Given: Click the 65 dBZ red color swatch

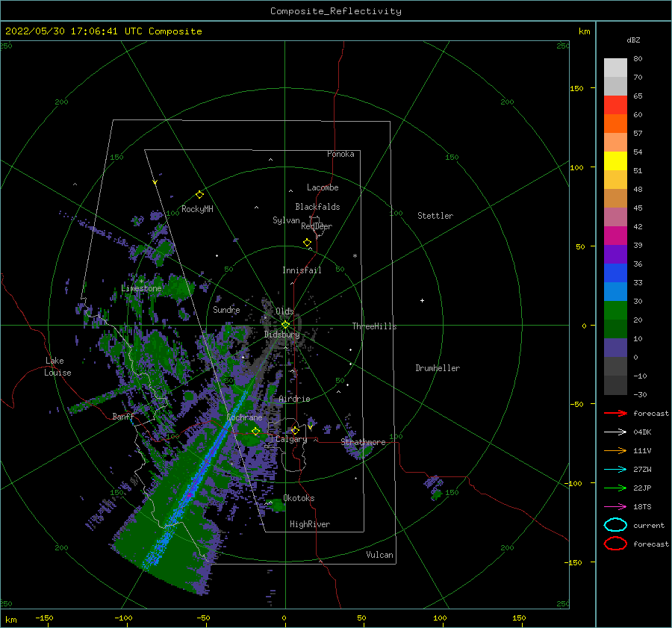Looking at the screenshot, I should point(615,105).
